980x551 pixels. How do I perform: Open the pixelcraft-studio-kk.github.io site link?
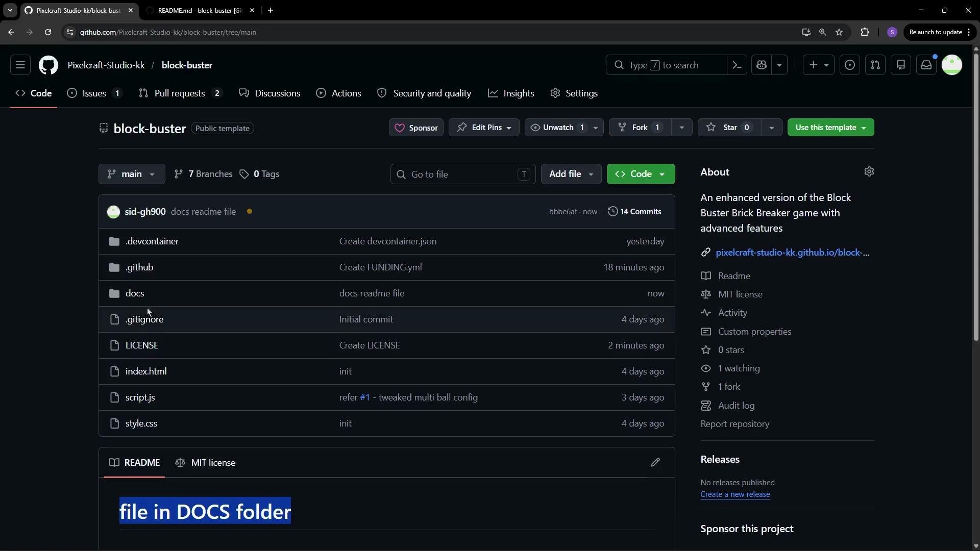(x=793, y=253)
